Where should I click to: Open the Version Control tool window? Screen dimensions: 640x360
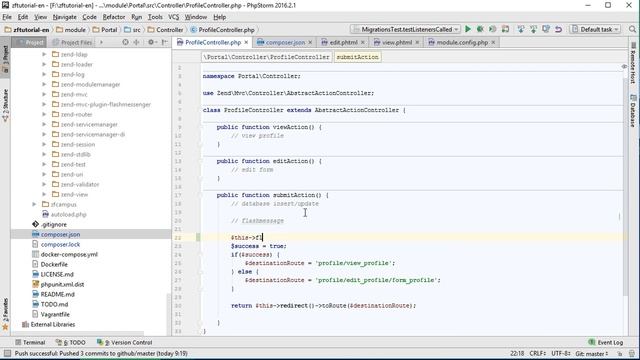pos(124,342)
